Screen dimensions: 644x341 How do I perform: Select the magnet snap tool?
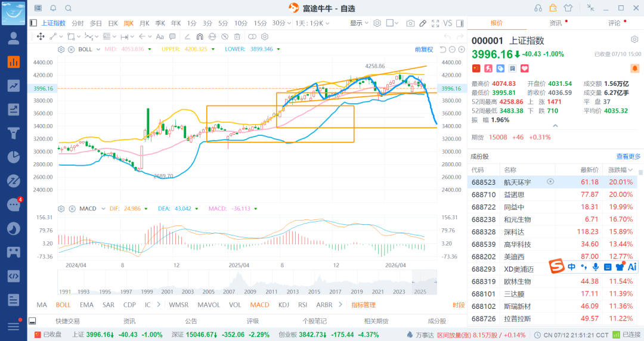pos(200,36)
